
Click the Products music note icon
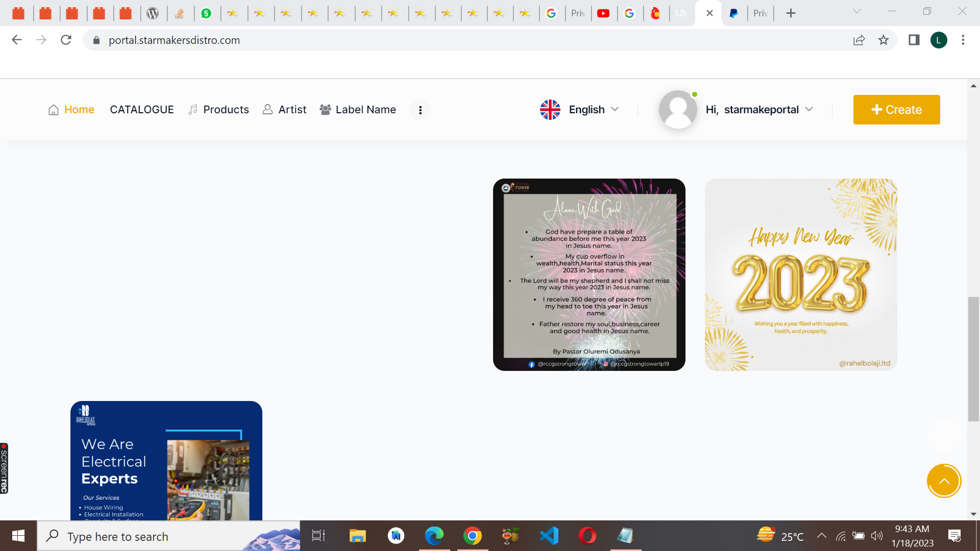point(193,110)
